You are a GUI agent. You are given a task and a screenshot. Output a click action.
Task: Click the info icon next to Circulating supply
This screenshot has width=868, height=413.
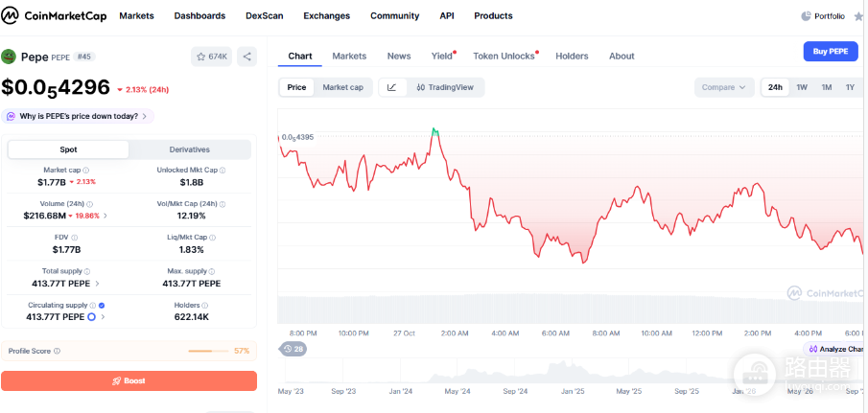(93, 305)
